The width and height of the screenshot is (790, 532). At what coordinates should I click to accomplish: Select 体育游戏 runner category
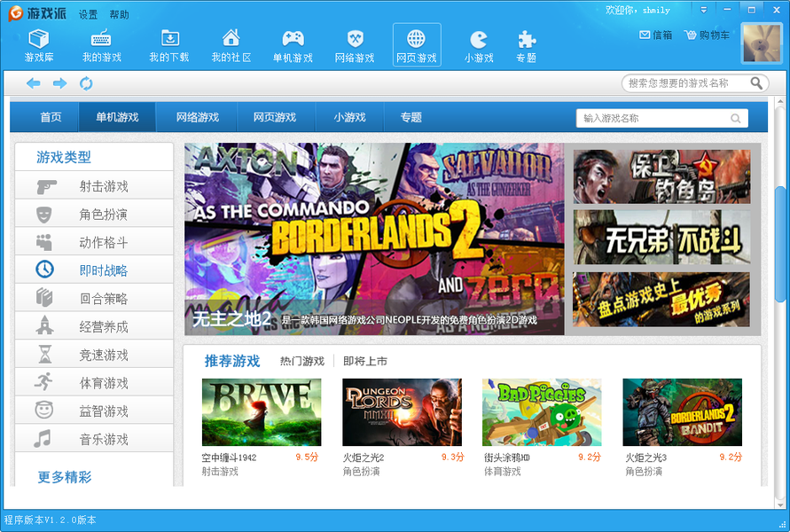(94, 383)
